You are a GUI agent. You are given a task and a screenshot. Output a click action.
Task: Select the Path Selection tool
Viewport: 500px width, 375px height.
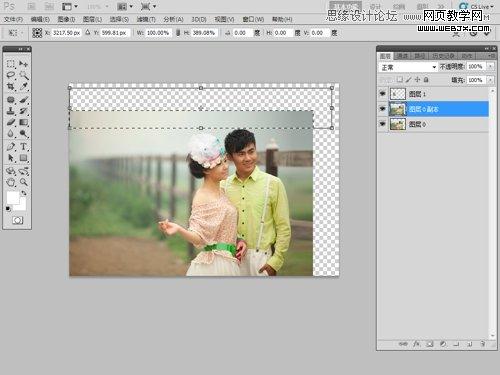coord(11,158)
